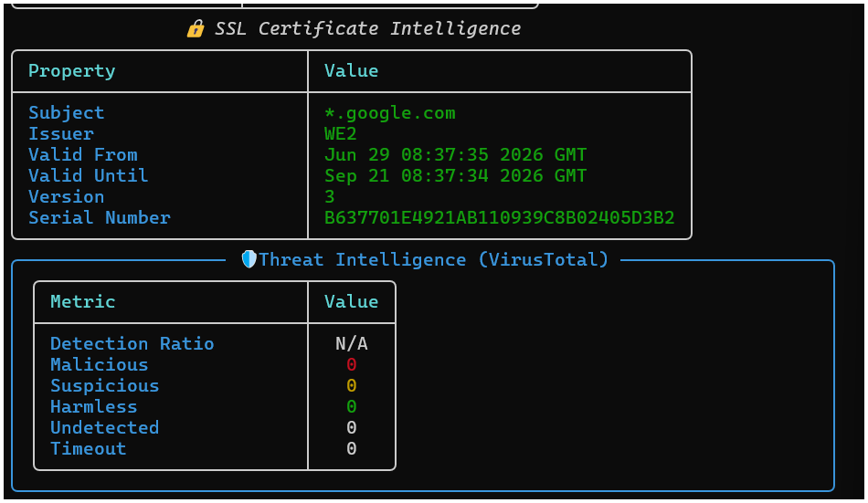The width and height of the screenshot is (868, 503).
Task: Click the yellow Suspicious count 0
Action: [x=351, y=385]
